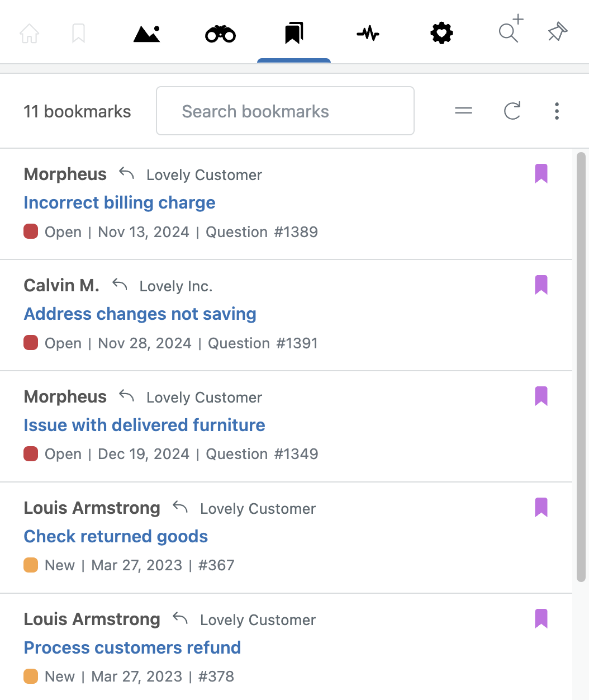
Task: Toggle compact view with two-lines icon
Action: click(x=463, y=111)
